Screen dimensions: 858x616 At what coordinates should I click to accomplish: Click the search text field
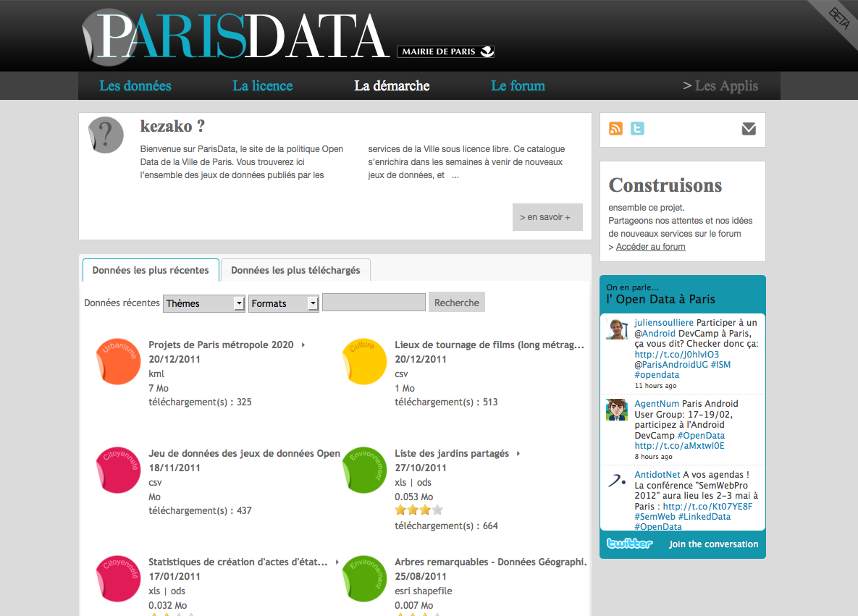[x=374, y=303]
